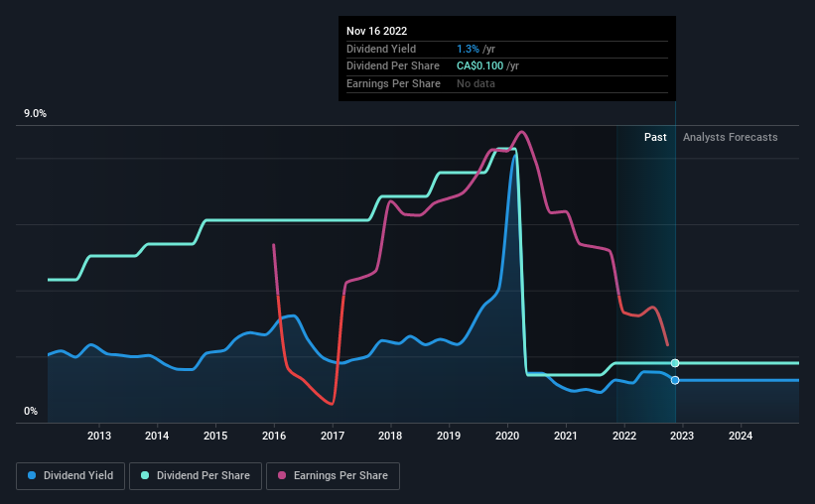Click the 'Analysts Forecasts' label

730,137
